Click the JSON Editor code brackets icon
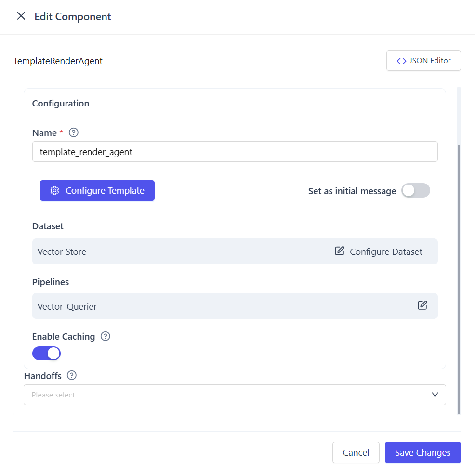Viewport: 475px width, 476px height. tap(401, 61)
